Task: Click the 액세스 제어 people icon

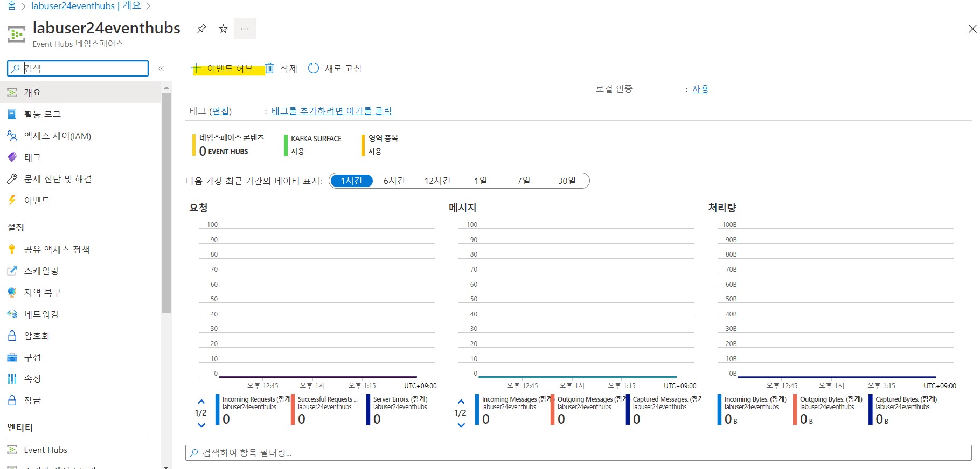Action: [x=12, y=136]
